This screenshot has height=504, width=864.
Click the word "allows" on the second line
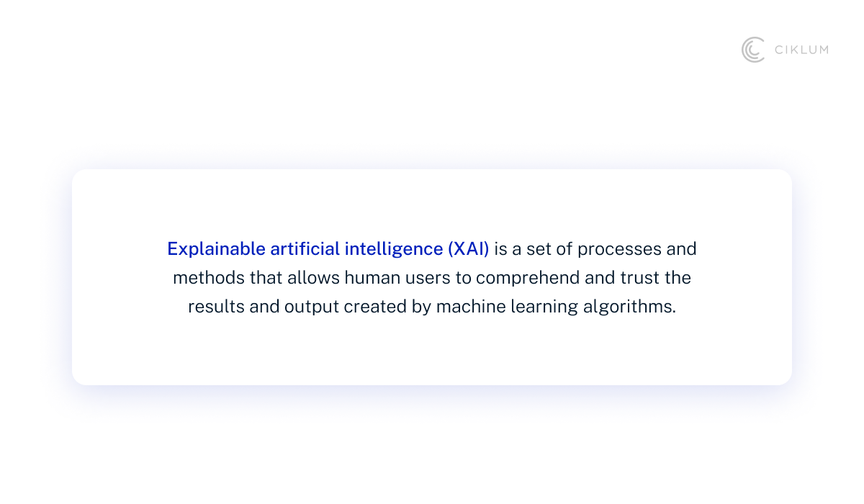coord(314,278)
